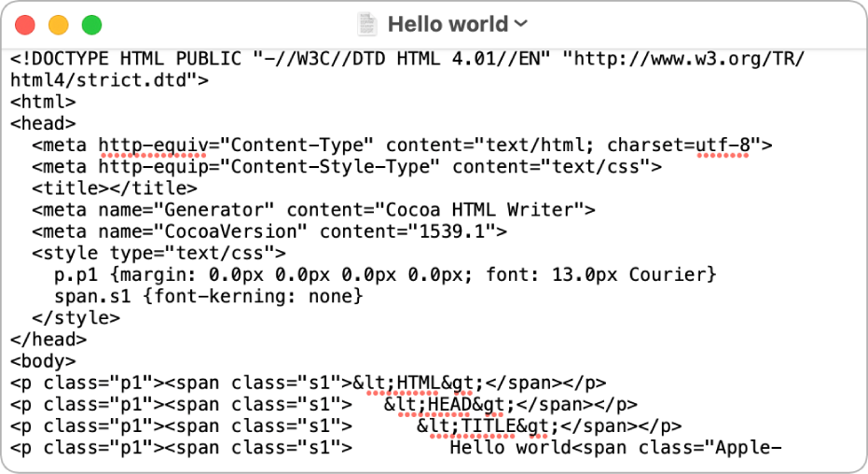Close the Hello world window
Viewport: 868px width, 474px height.
coord(25,25)
